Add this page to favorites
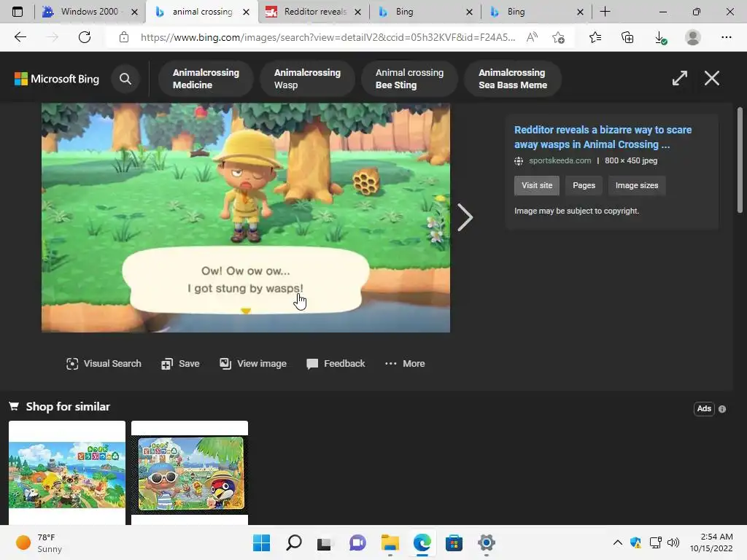The image size is (747, 560). pyautogui.click(x=558, y=37)
